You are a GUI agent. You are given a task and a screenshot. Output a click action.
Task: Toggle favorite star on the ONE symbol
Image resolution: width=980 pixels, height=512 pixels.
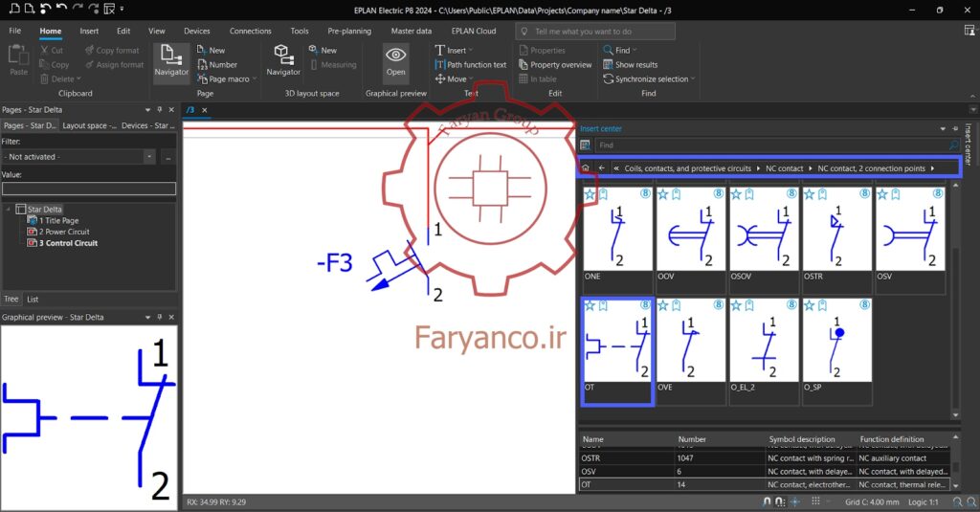pos(590,194)
